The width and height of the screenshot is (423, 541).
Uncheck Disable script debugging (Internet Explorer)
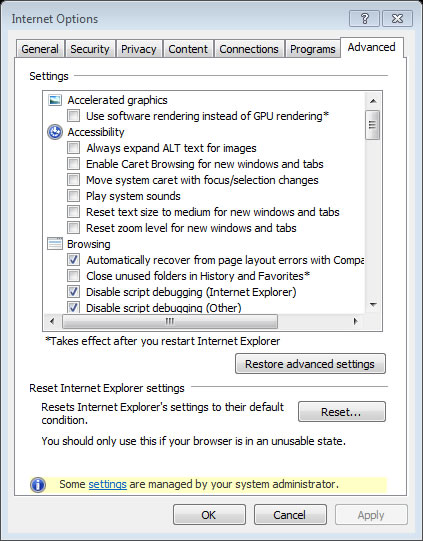point(73,292)
